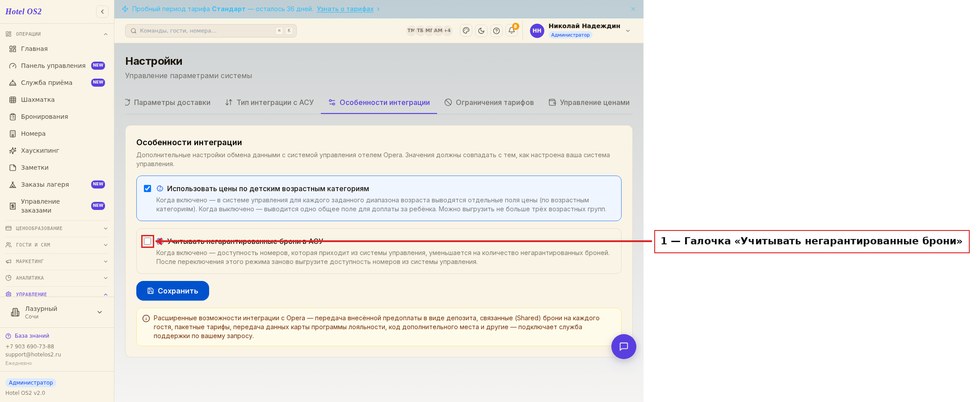Open the color theme palette icon
This screenshot has height=402, width=980.
tap(466, 31)
